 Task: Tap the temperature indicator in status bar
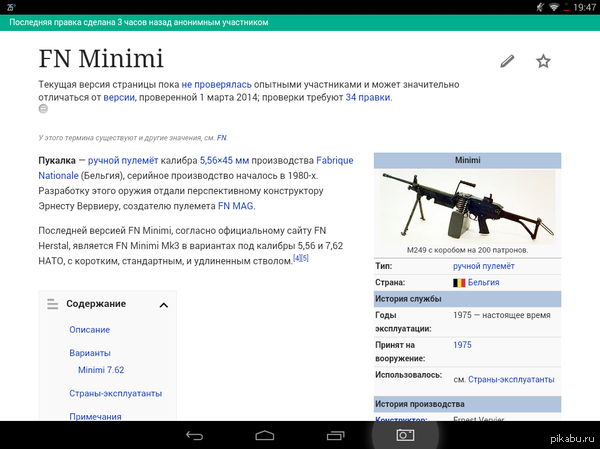[x=11, y=7]
